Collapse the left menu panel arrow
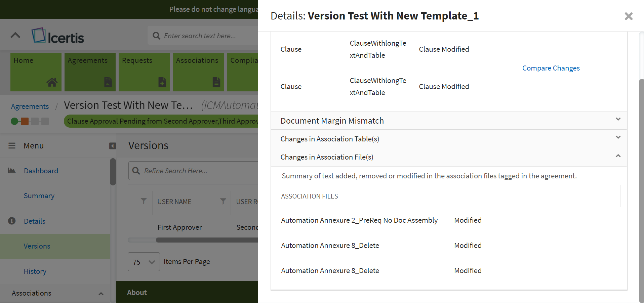The height and width of the screenshot is (303, 644). (113, 146)
